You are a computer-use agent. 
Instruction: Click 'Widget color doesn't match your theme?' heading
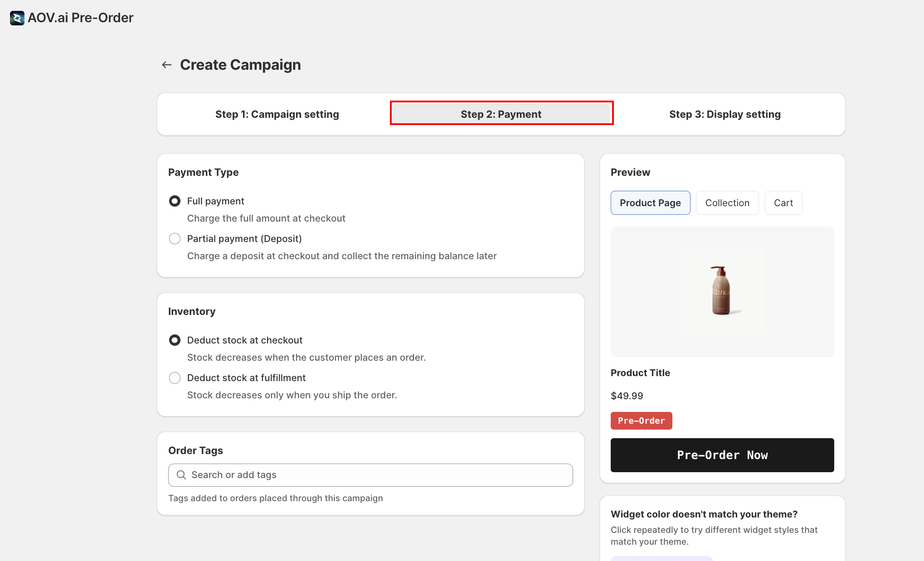pos(704,514)
